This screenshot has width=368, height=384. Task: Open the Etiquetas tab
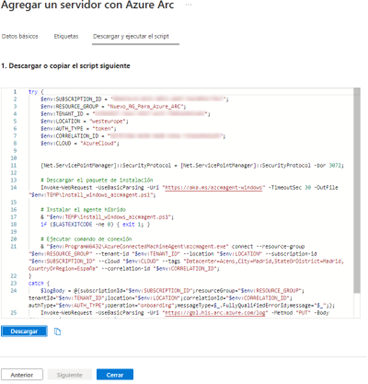coord(66,36)
